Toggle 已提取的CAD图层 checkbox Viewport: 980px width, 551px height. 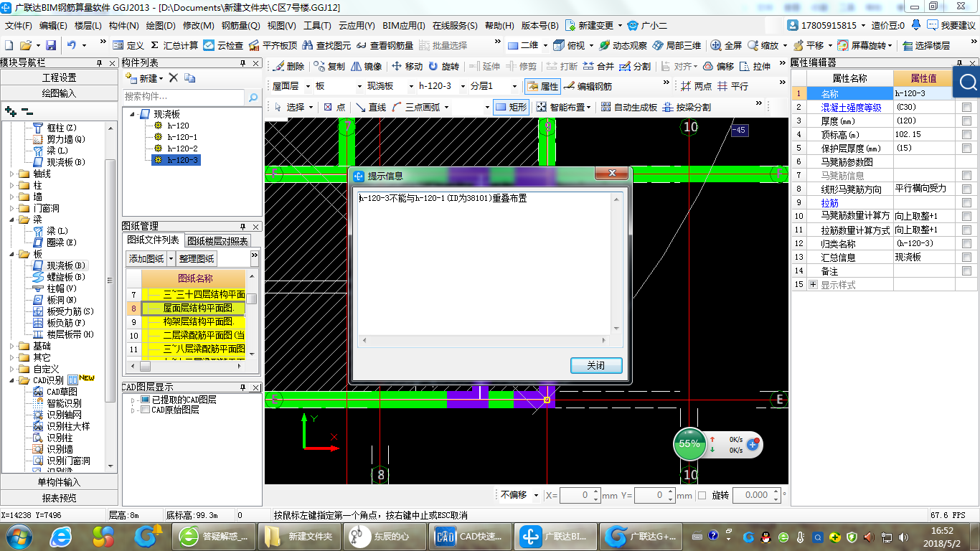(x=146, y=400)
